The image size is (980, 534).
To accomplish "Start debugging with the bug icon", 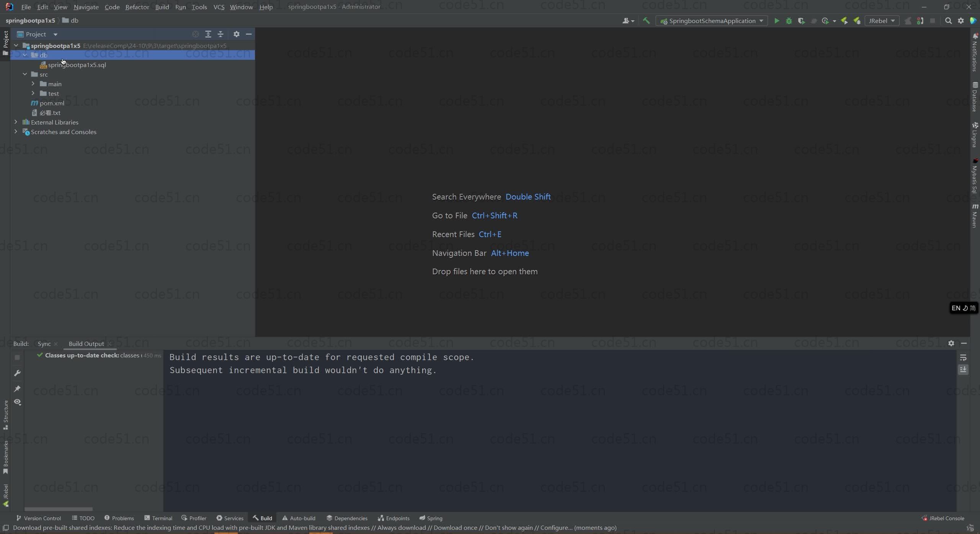I will (789, 21).
